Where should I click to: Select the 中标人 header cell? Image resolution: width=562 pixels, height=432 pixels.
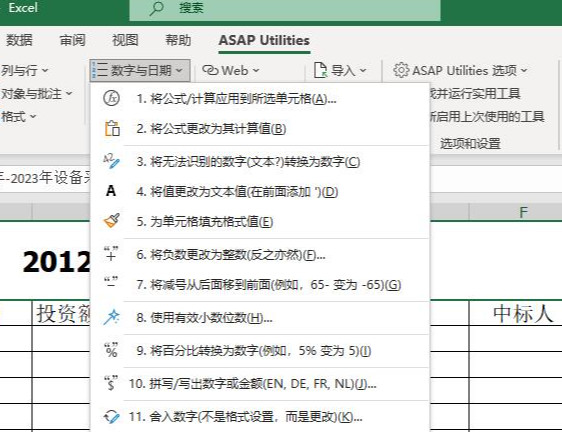(x=515, y=313)
